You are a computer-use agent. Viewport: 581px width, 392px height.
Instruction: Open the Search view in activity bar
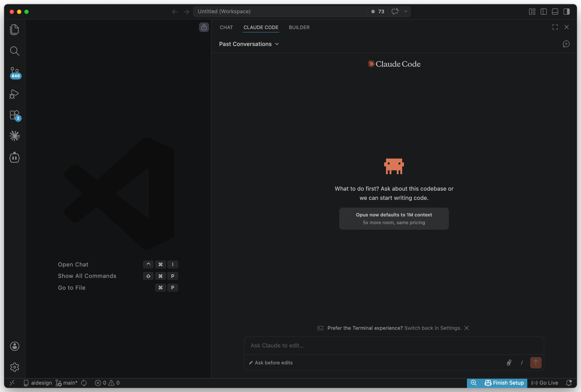point(14,51)
